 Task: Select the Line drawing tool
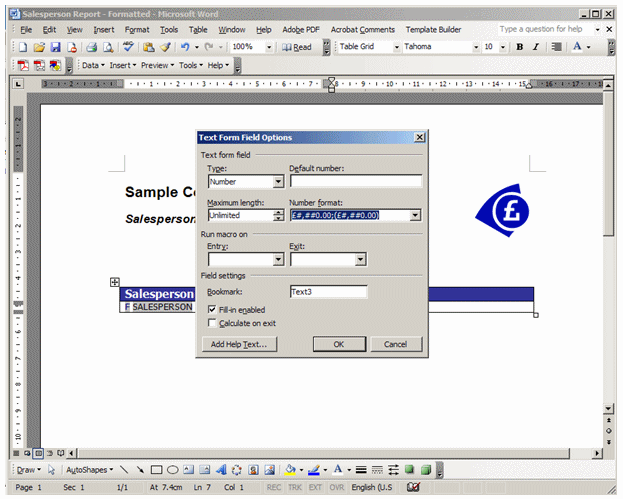point(124,470)
